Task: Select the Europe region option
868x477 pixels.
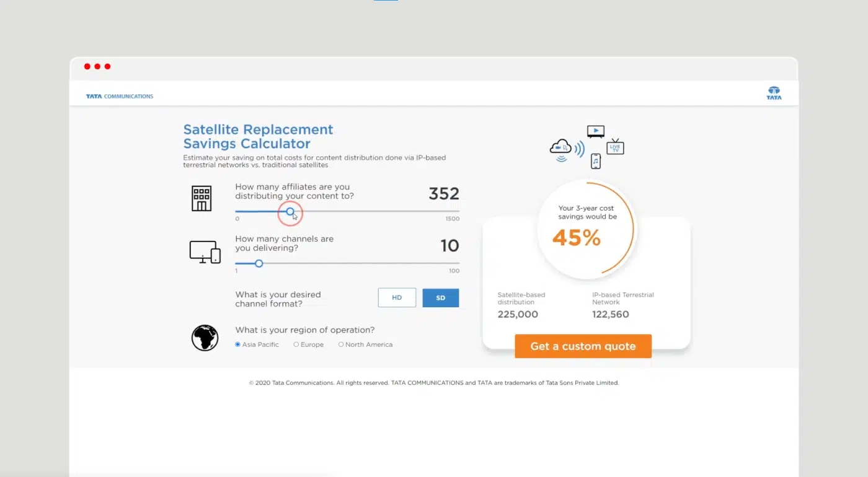Action: (309, 344)
